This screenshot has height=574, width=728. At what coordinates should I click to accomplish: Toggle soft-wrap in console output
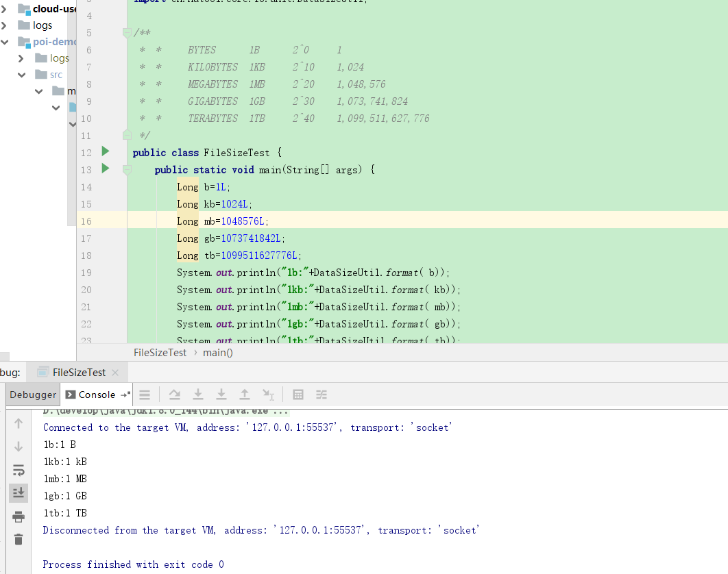point(19,470)
